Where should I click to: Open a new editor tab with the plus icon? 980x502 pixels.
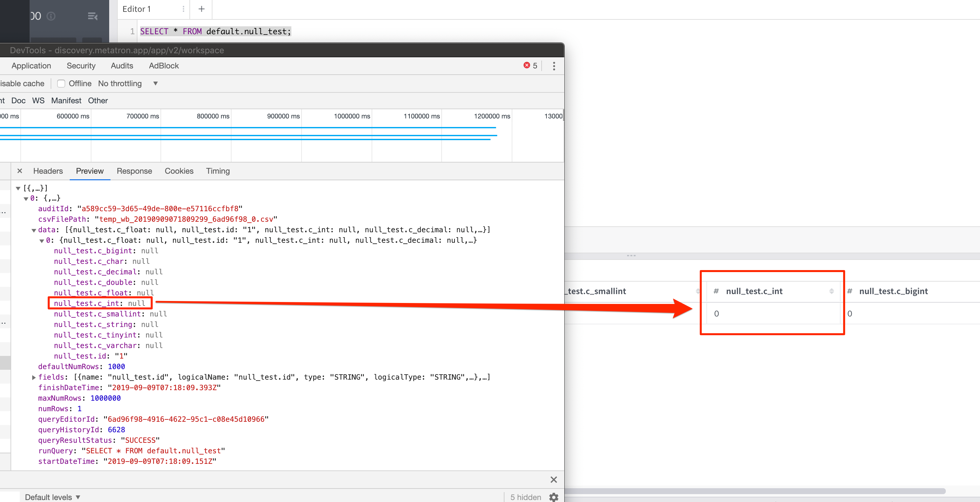(201, 9)
